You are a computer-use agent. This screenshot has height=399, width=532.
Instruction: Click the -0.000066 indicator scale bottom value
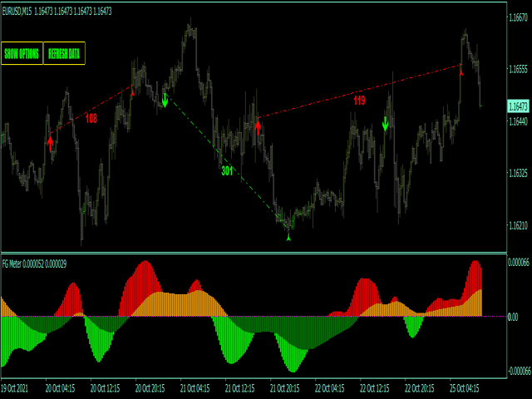point(519,371)
